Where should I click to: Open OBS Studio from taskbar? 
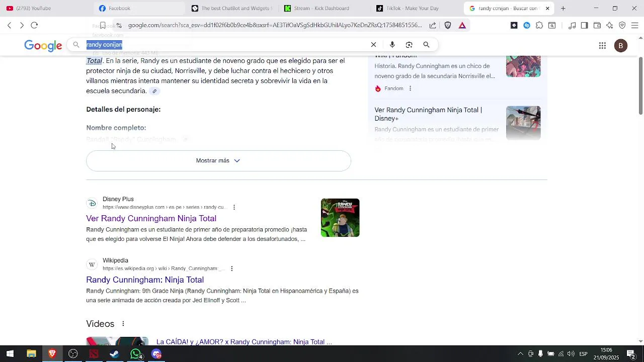click(x=73, y=354)
